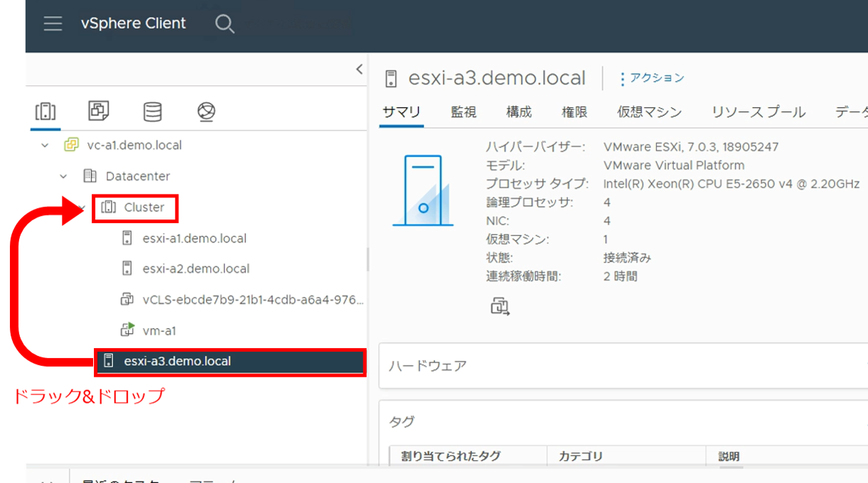
Task: Switch to VMs and Templates inventory view
Action: (99, 111)
